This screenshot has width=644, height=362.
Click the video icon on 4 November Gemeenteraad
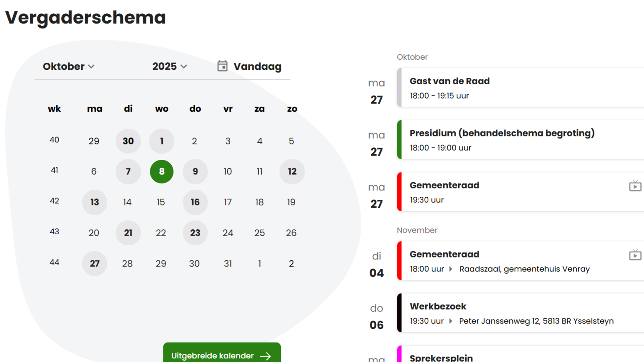(x=635, y=255)
